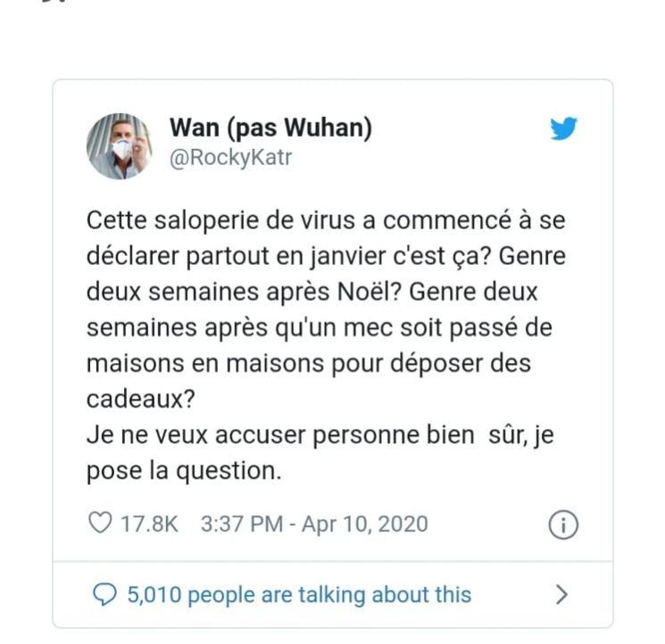Viewport: 665px width, 644px height.
Task: Click the word "cadeaux?" in the tweet
Action: point(140,400)
